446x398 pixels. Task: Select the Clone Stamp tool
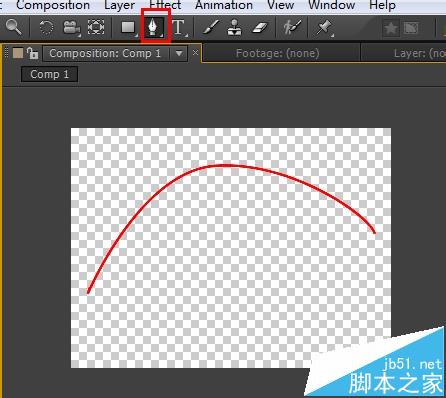234,27
